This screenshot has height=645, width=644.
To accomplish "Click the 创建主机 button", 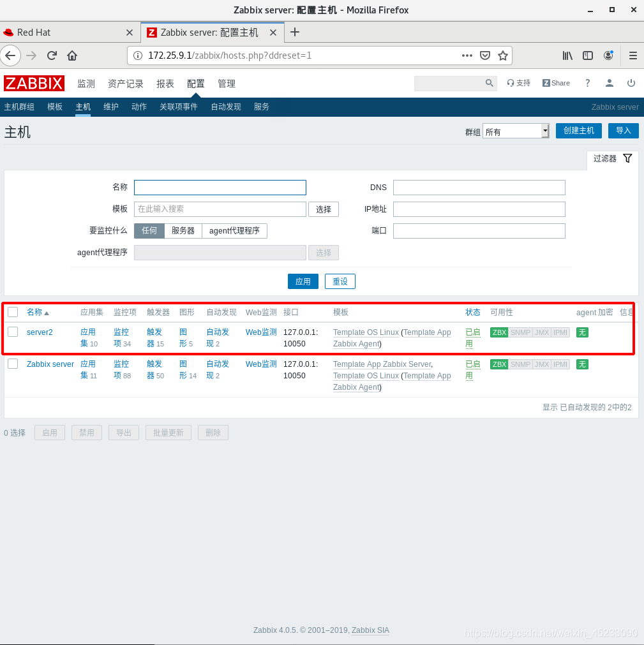I will coord(578,131).
